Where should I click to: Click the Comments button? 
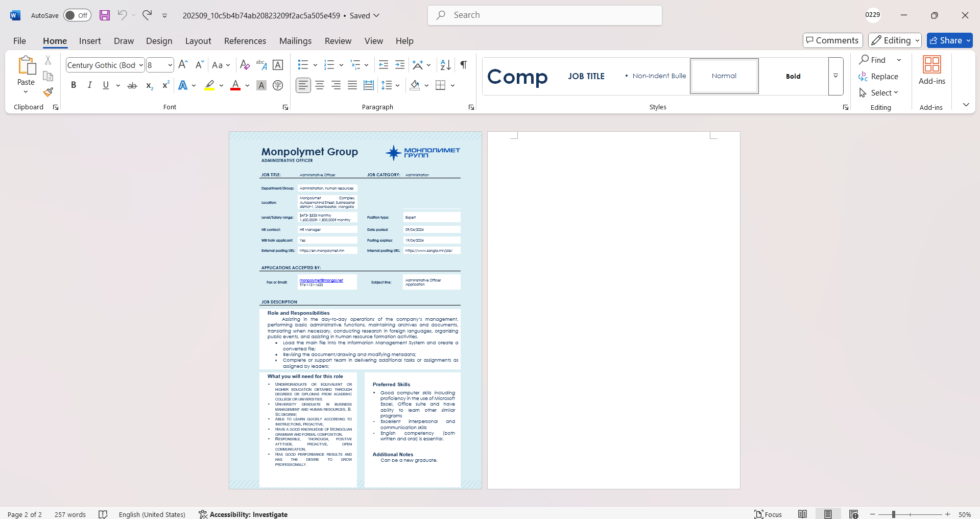tap(833, 40)
